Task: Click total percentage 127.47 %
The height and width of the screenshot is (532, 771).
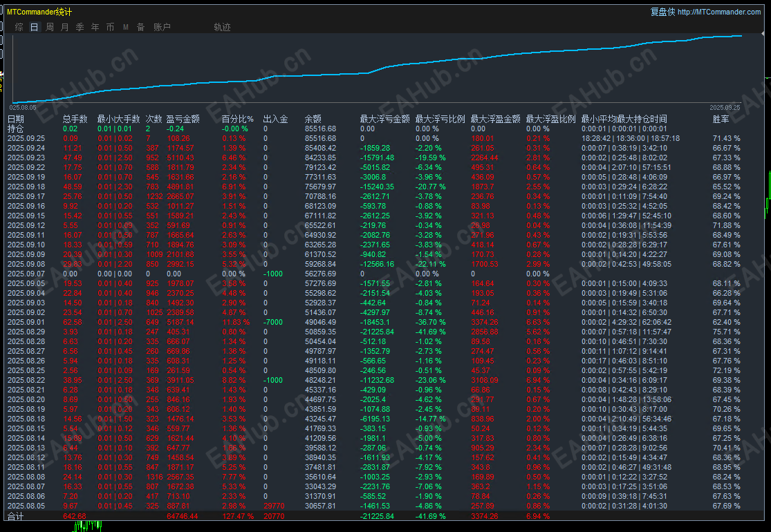Action: [237, 516]
